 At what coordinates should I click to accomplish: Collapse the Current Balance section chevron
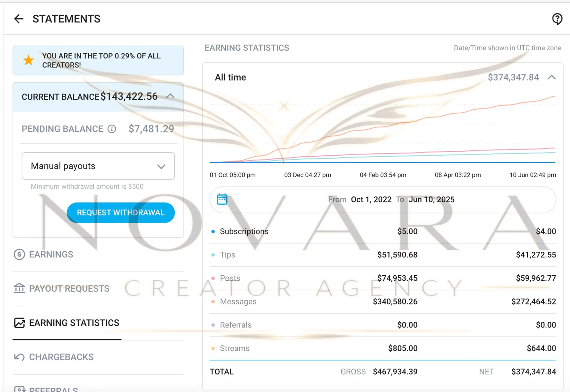click(x=170, y=96)
